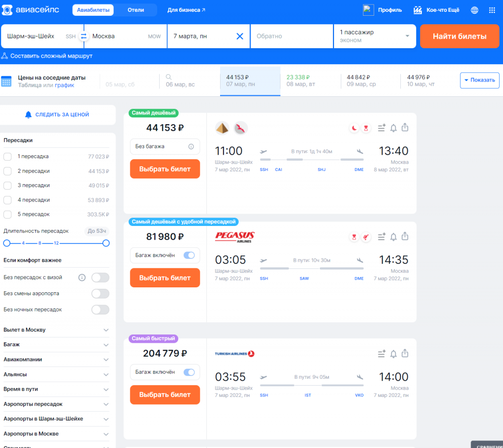
Task: Click the Кое-что Ещё icon
Action: (x=418, y=10)
